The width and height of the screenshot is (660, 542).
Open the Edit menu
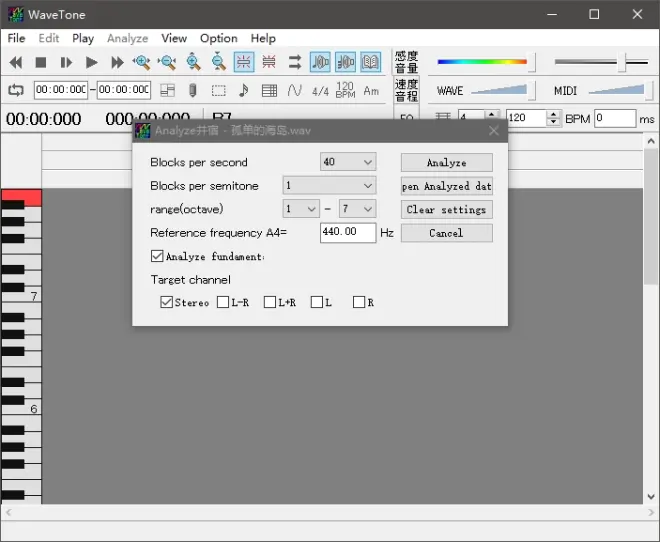(x=49, y=38)
